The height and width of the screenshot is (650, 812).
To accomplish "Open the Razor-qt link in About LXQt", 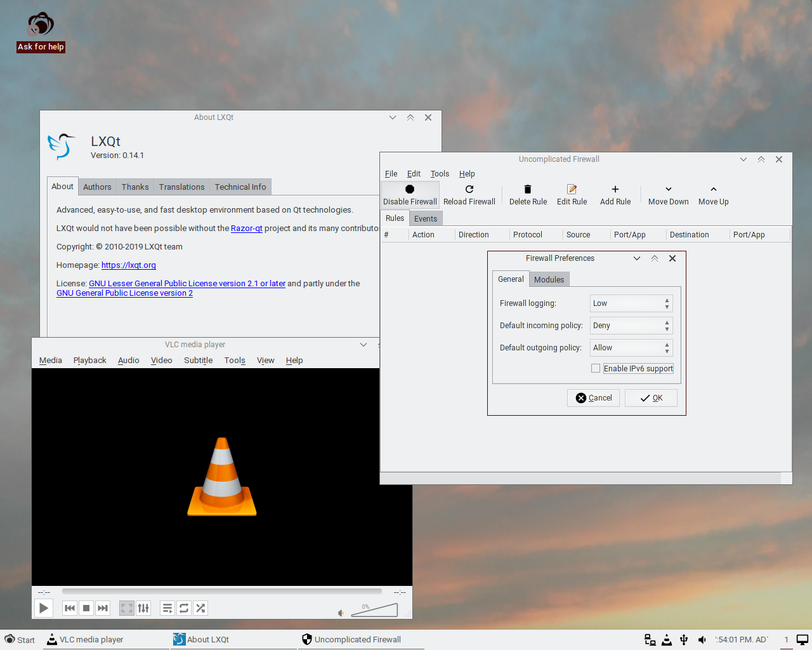I will pyautogui.click(x=247, y=229).
